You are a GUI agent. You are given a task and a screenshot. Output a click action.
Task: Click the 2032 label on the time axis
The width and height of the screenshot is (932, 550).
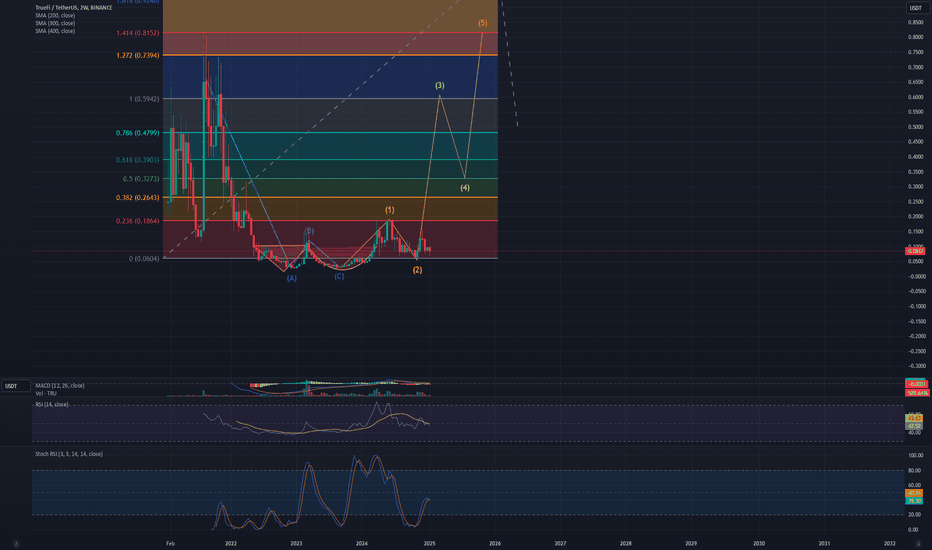(890, 543)
